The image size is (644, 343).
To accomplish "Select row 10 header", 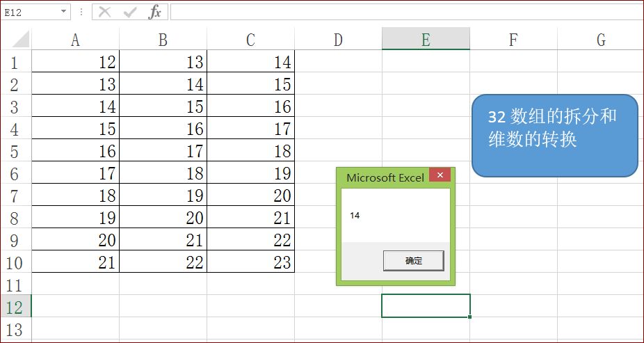I will click(x=16, y=262).
